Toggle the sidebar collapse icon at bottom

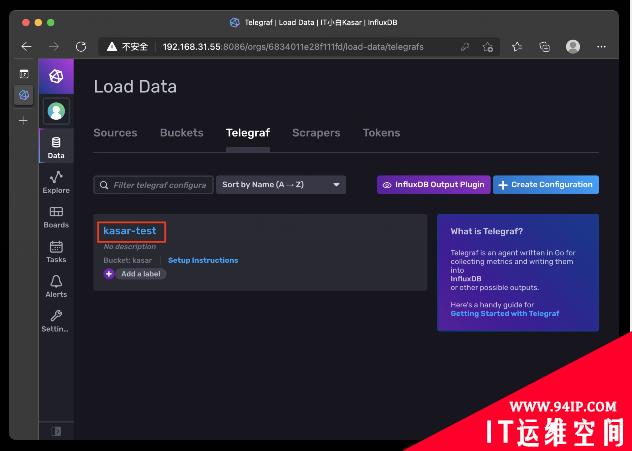click(56, 431)
